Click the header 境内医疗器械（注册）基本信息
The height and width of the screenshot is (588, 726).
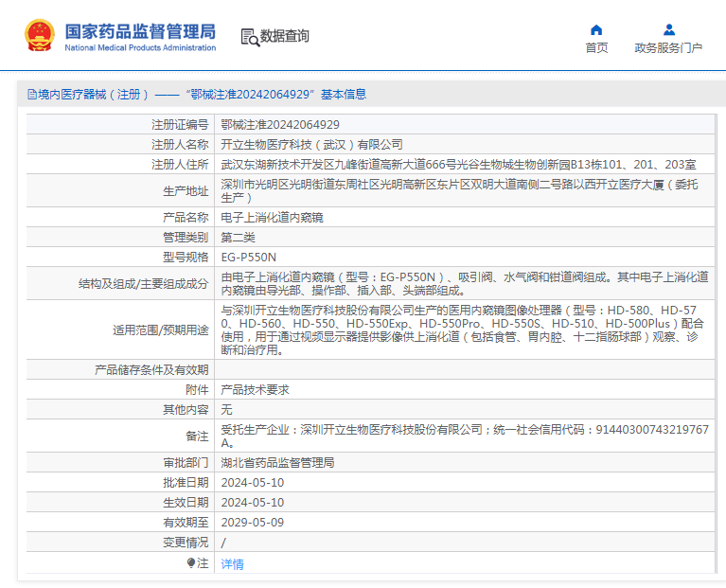197,95
